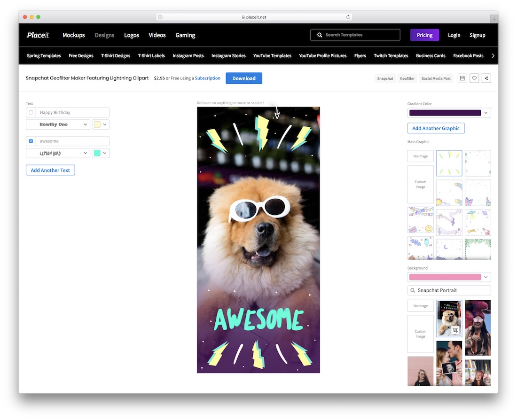Click the teal awesome text color swatch
Screen dimensions: 517x420
pyautogui.click(x=97, y=153)
